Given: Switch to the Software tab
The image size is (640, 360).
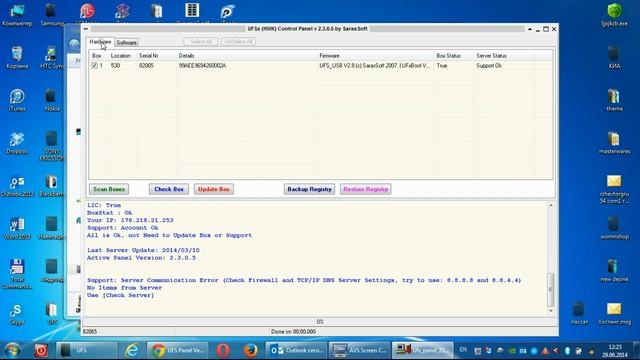Looking at the screenshot, I should (127, 42).
